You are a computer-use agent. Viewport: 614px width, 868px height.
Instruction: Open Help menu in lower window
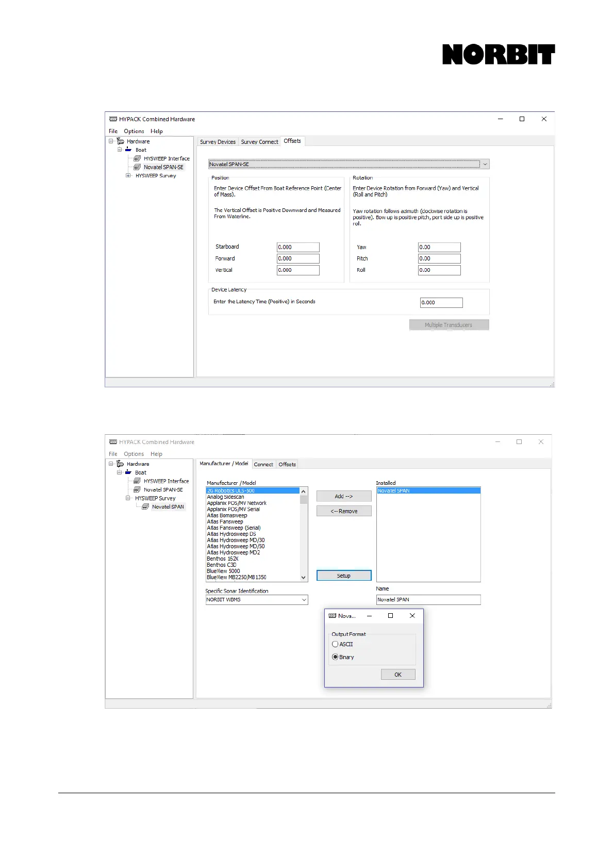coord(157,454)
